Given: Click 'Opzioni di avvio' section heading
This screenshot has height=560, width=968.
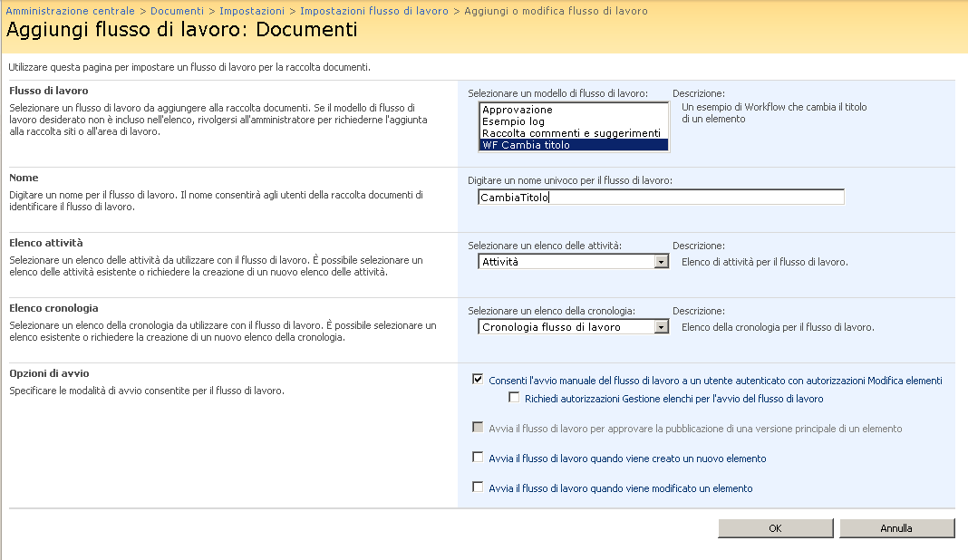Looking at the screenshot, I should [x=49, y=373].
